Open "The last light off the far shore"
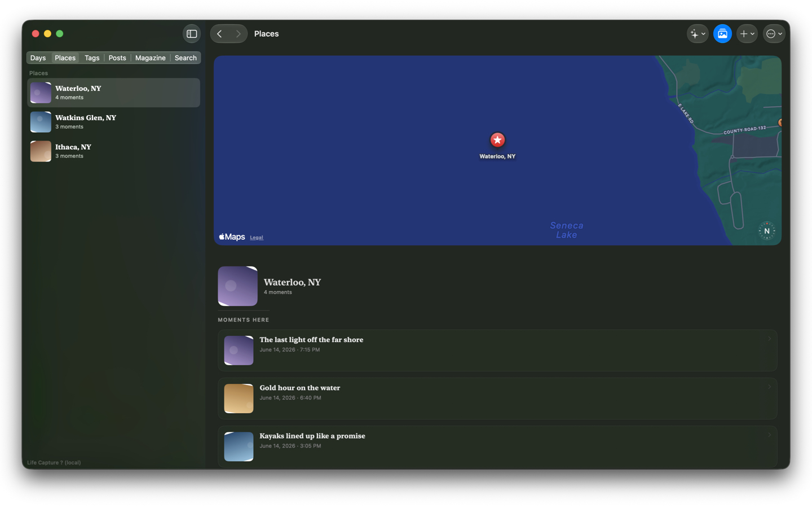812x508 pixels. (x=497, y=351)
